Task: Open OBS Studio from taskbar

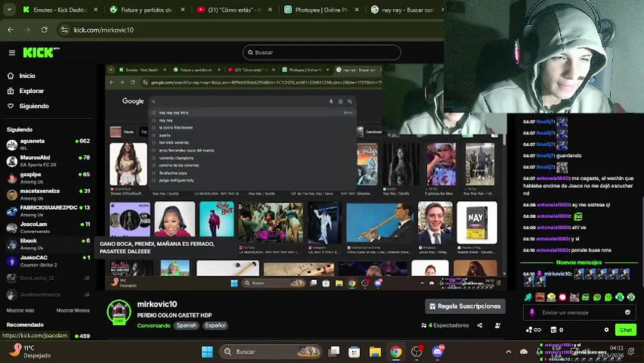Action: (x=417, y=351)
